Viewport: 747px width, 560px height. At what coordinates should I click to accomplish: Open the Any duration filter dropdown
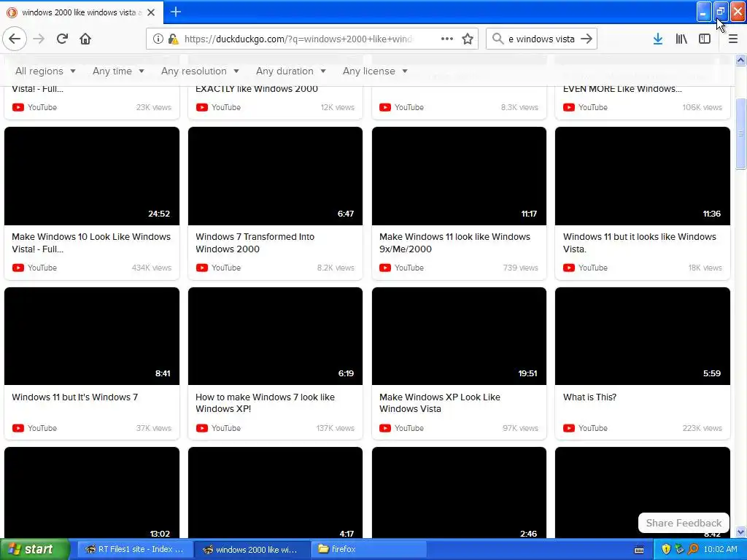[290, 71]
